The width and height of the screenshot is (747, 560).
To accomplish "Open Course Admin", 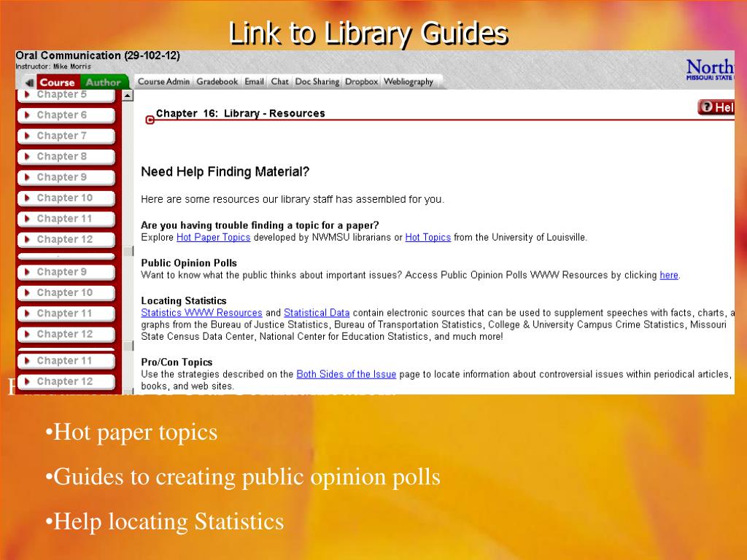I will [x=163, y=82].
